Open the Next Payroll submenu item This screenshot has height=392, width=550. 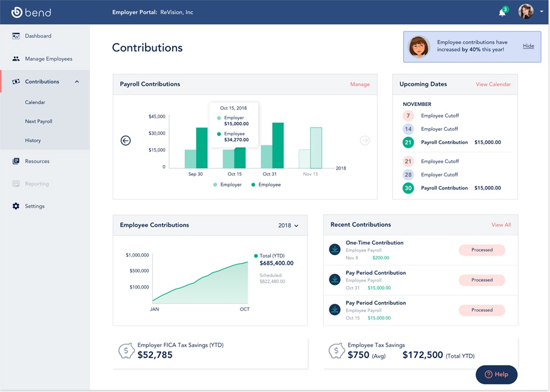[x=38, y=122]
